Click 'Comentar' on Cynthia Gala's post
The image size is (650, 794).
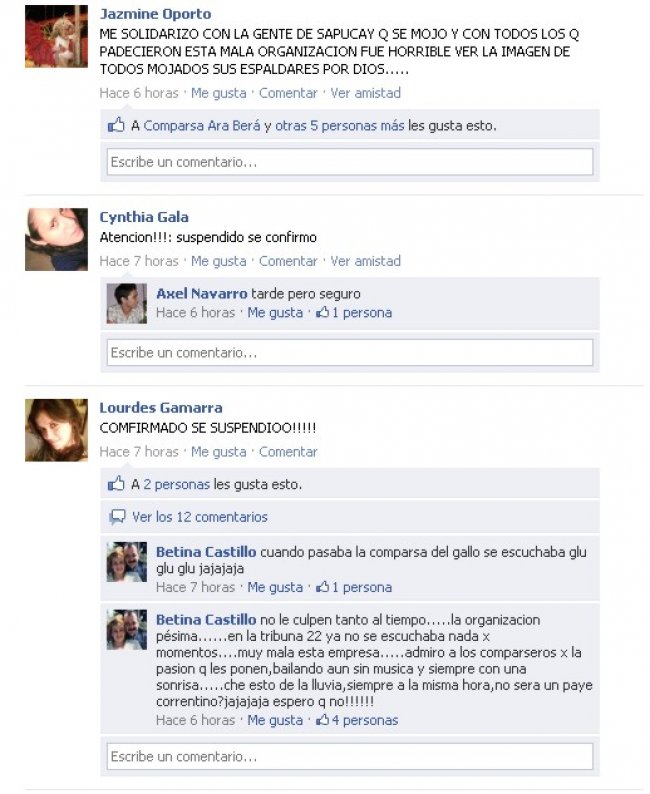[288, 261]
